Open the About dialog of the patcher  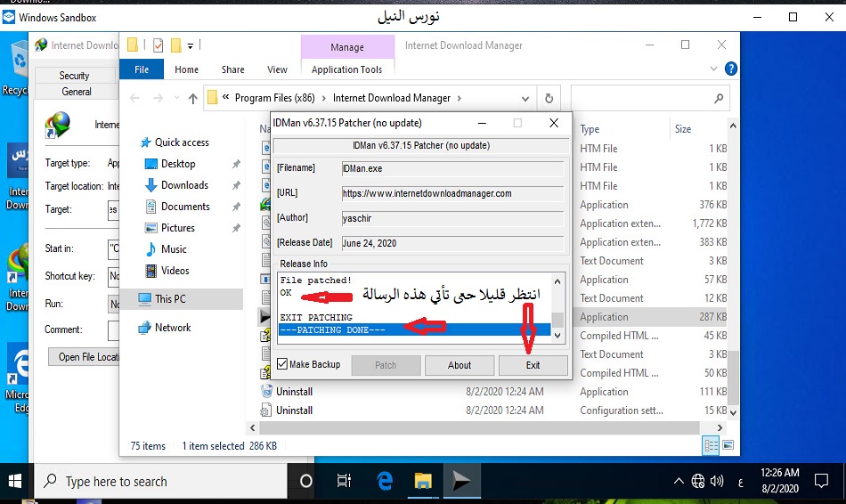pos(460,365)
